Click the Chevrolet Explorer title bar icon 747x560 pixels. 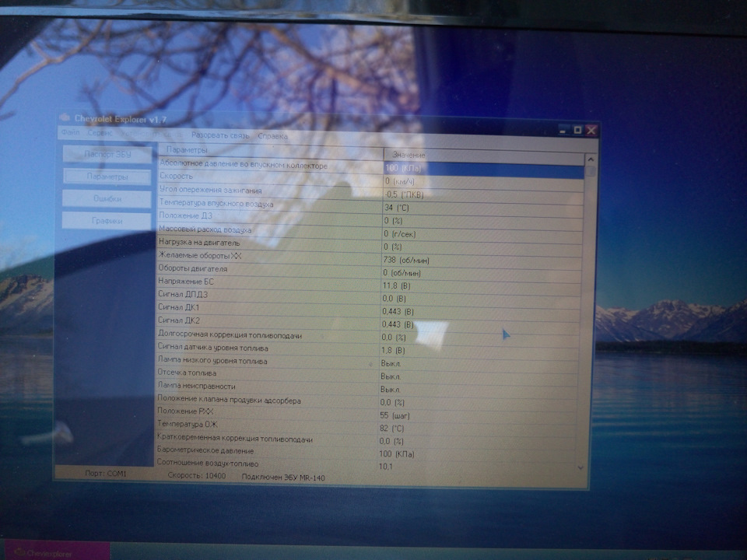[65, 117]
